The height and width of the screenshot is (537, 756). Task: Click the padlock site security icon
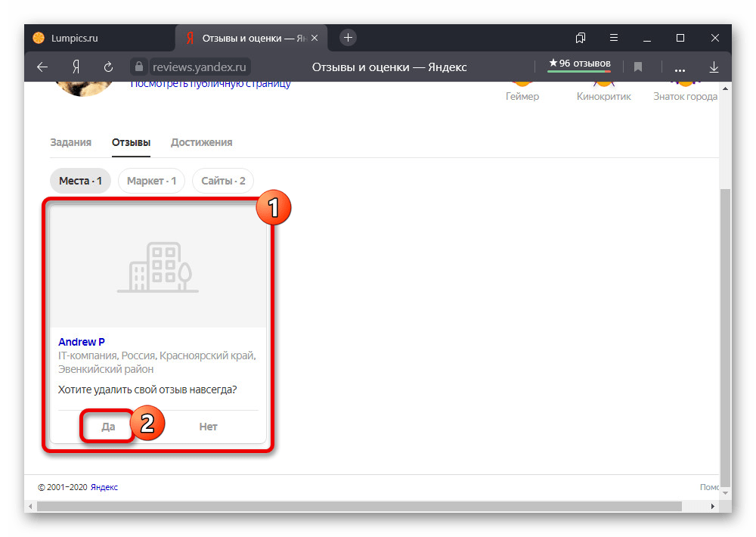(x=138, y=67)
